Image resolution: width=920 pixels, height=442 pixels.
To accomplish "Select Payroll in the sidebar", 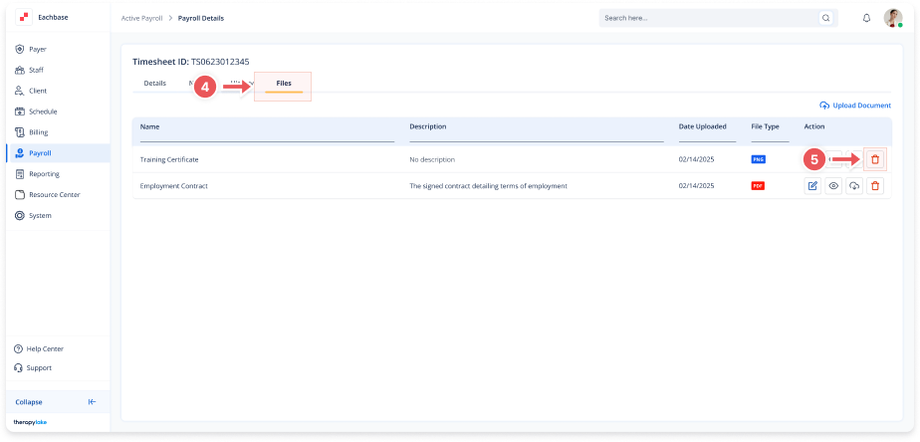I will click(x=58, y=153).
